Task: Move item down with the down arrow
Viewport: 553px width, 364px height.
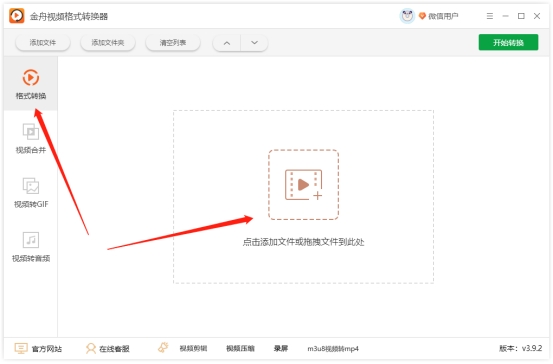Action: [x=254, y=43]
